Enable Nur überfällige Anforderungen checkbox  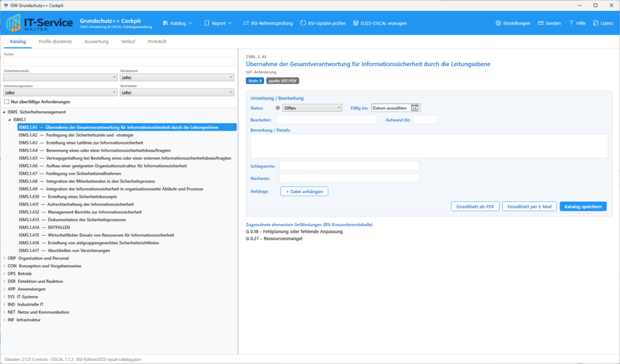point(7,102)
